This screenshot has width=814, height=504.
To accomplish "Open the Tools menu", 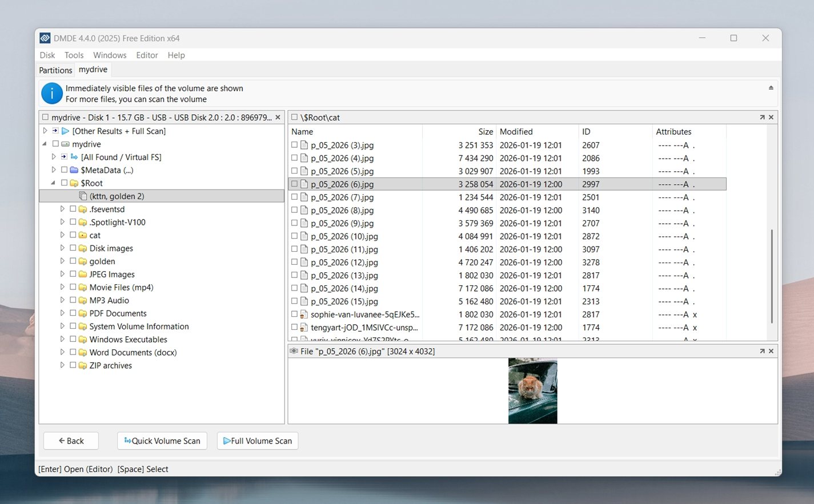I will tap(74, 55).
